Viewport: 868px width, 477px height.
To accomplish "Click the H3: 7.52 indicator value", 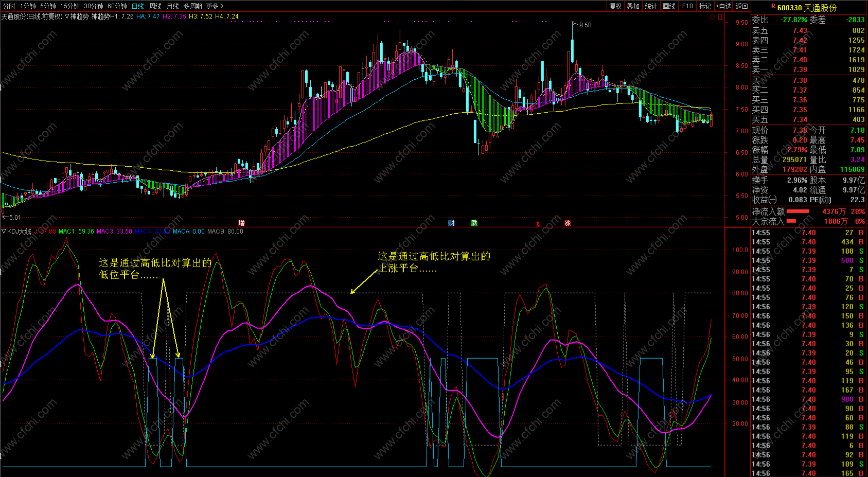I will click(201, 16).
